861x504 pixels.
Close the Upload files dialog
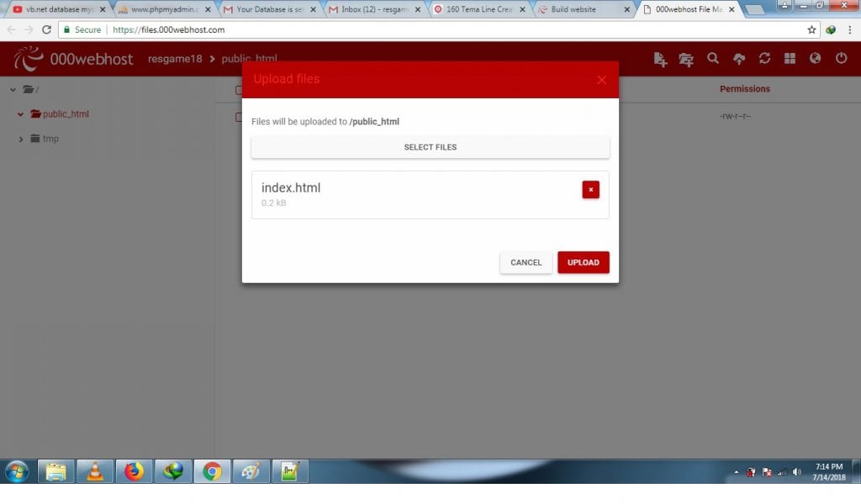tap(601, 80)
